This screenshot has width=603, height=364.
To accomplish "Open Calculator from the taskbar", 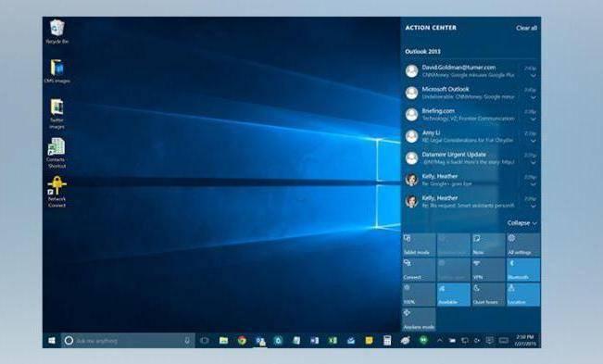I will pyautogui.click(x=387, y=341).
